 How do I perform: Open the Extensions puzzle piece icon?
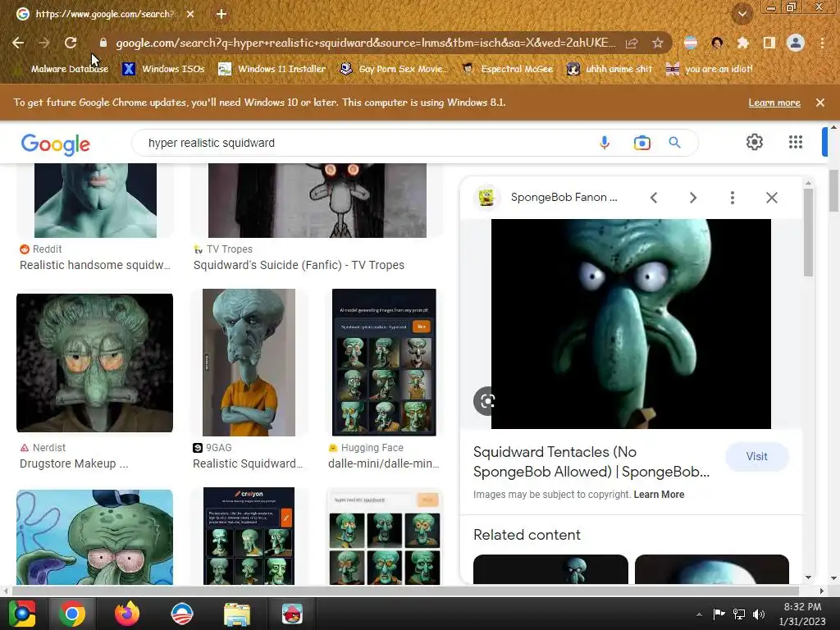(743, 43)
